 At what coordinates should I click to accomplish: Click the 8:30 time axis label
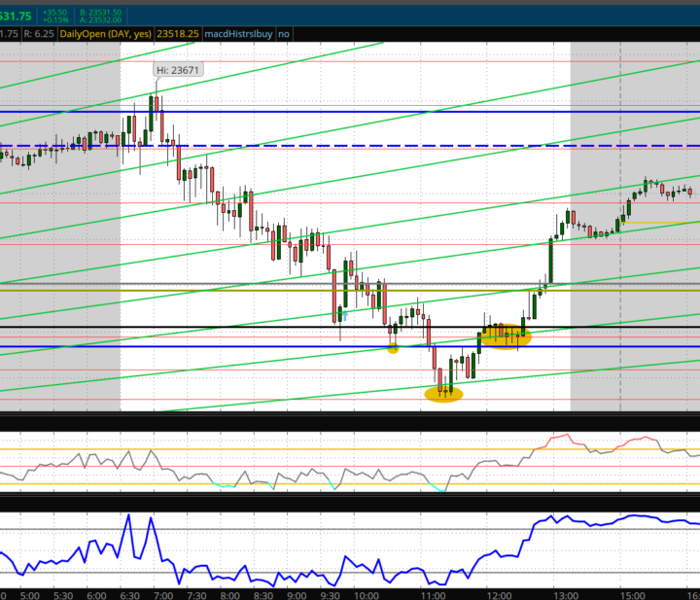(x=263, y=595)
